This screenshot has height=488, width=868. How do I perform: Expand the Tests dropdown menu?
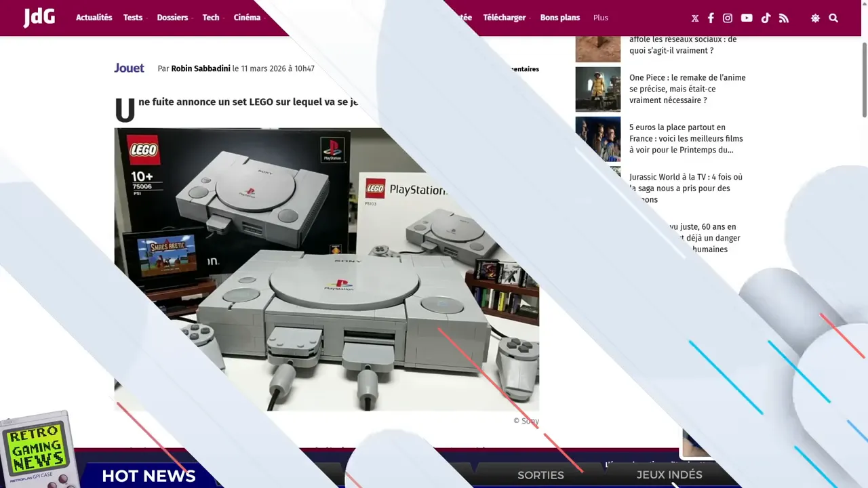(x=133, y=18)
